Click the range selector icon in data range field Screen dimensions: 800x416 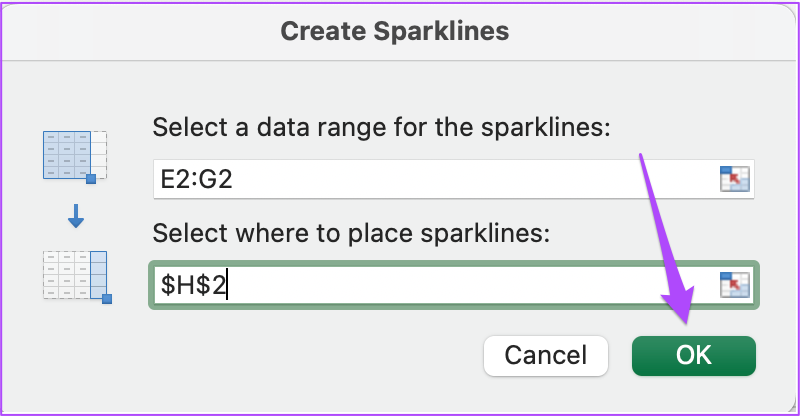point(734,179)
